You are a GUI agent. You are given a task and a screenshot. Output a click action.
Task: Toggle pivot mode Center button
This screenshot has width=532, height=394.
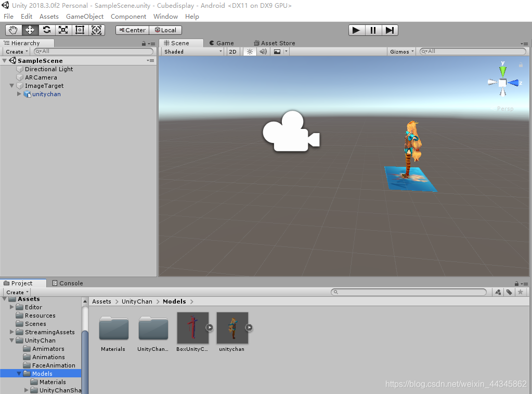pos(132,30)
